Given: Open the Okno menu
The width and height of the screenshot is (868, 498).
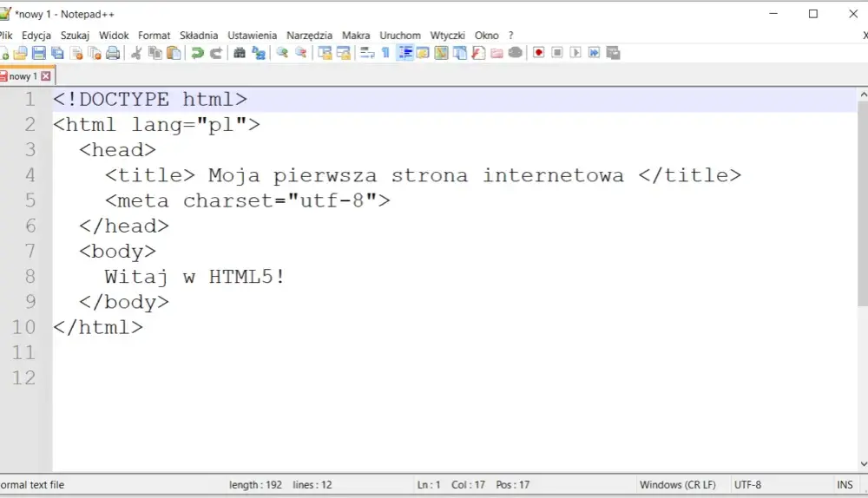Looking at the screenshot, I should point(487,36).
